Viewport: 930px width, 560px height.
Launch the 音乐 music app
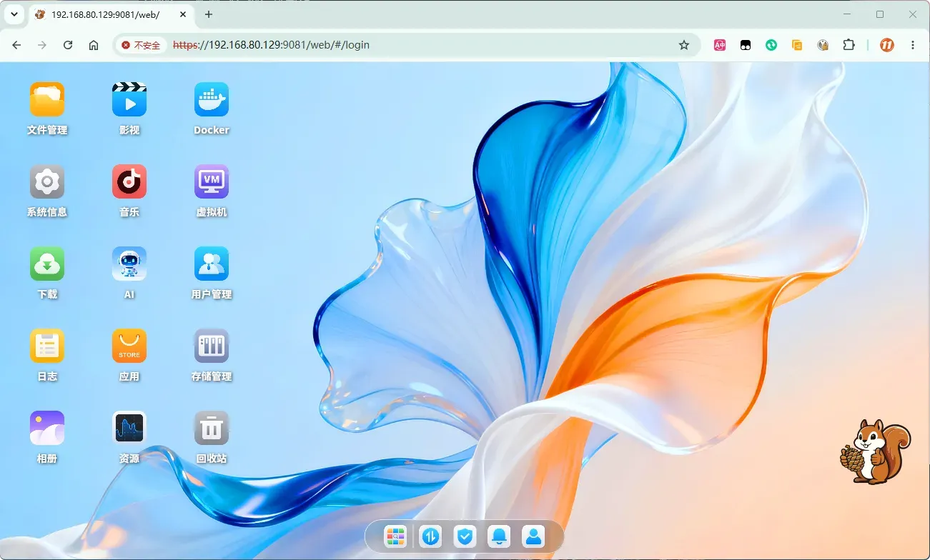click(129, 181)
